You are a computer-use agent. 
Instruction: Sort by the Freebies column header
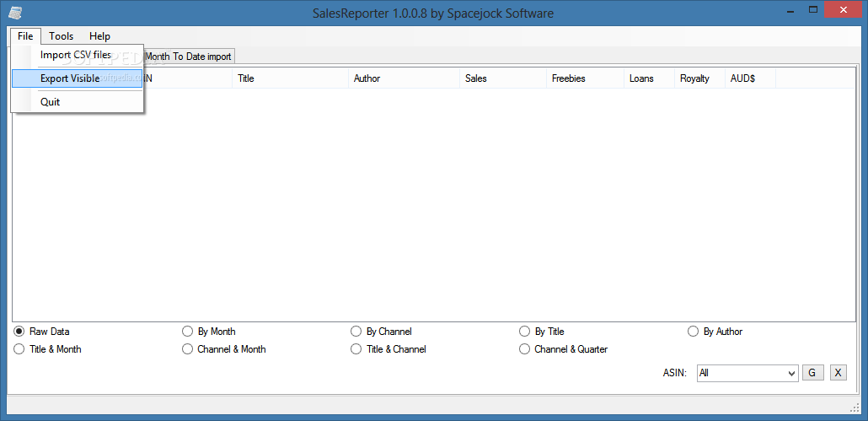[x=585, y=78]
